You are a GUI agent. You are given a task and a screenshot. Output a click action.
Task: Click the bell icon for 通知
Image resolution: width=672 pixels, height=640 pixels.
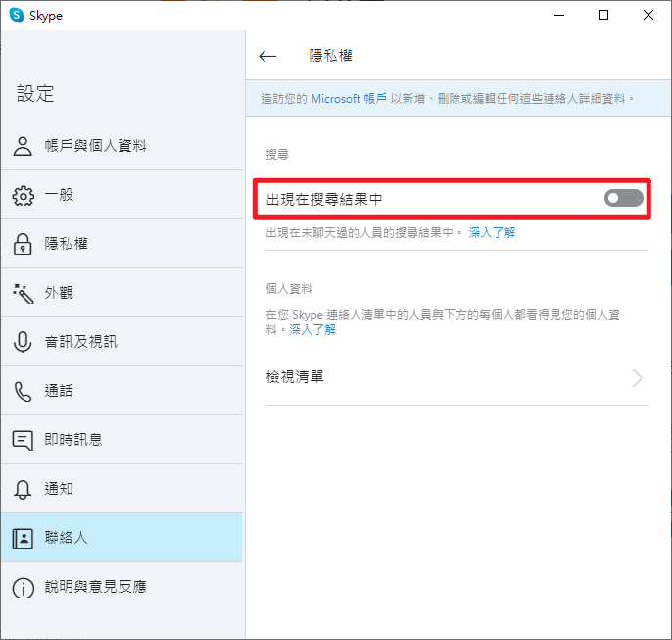click(x=23, y=489)
